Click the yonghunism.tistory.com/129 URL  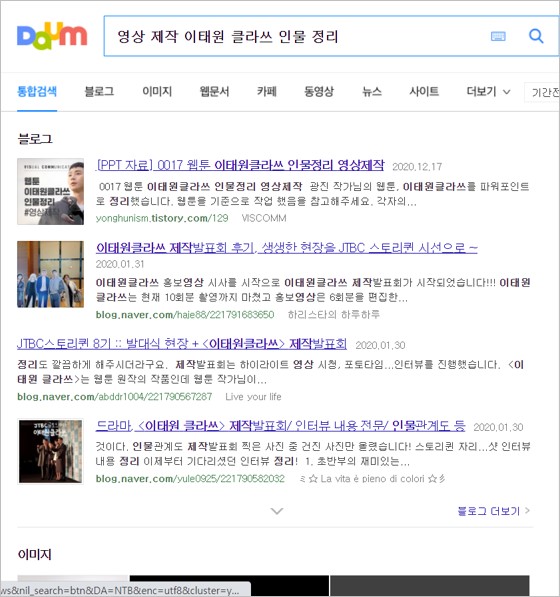(x=162, y=218)
